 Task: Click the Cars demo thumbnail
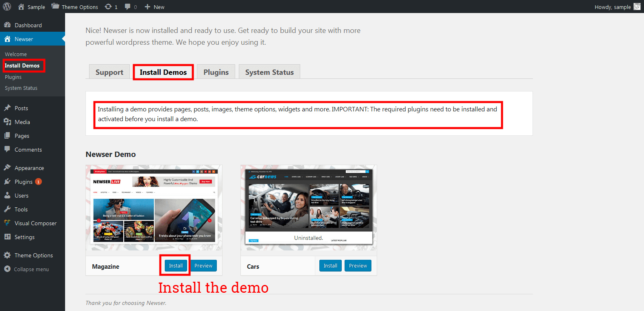[308, 207]
